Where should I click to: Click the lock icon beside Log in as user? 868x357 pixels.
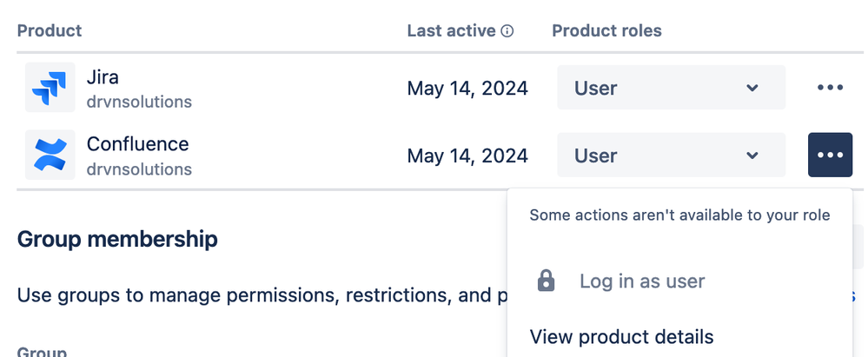tap(546, 281)
